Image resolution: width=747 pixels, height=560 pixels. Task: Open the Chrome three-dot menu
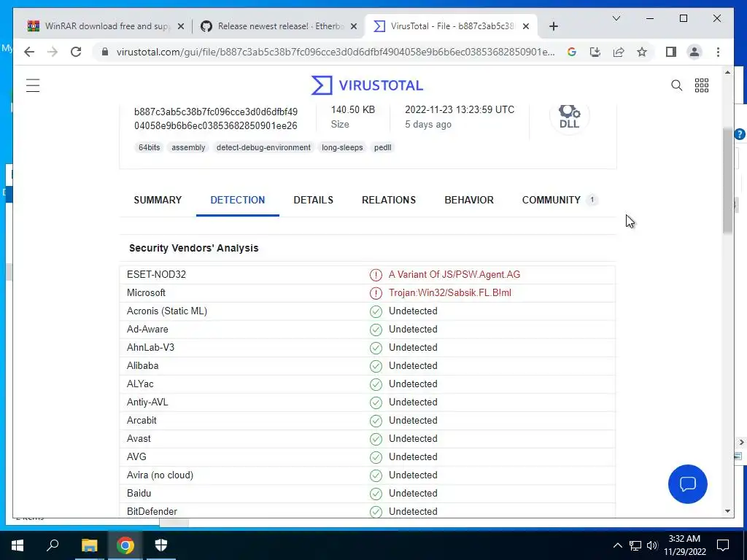718,52
